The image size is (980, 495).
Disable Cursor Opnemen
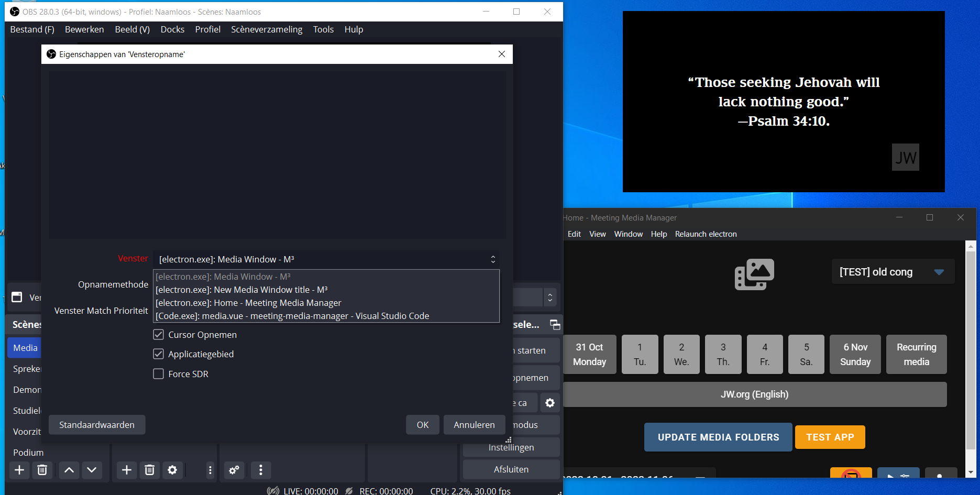159,334
